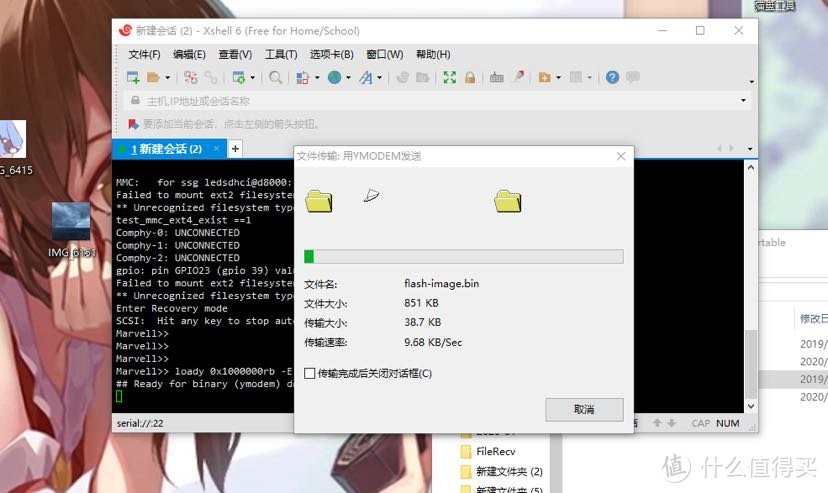Expand the layout panes dropdown arrow

tap(589, 78)
